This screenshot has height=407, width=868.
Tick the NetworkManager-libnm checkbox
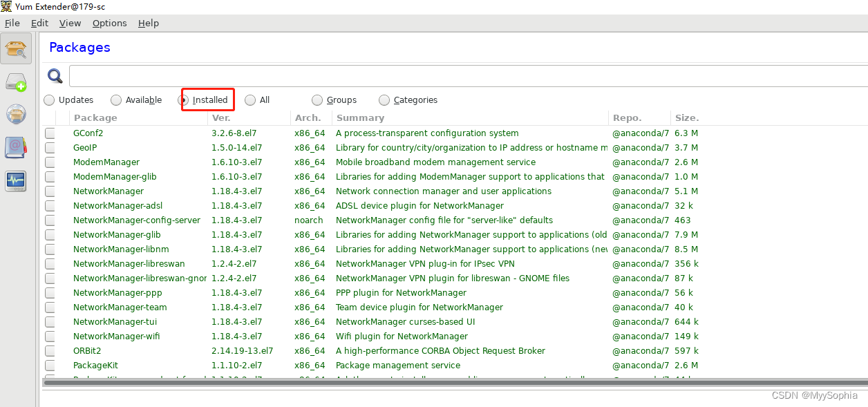(x=50, y=249)
